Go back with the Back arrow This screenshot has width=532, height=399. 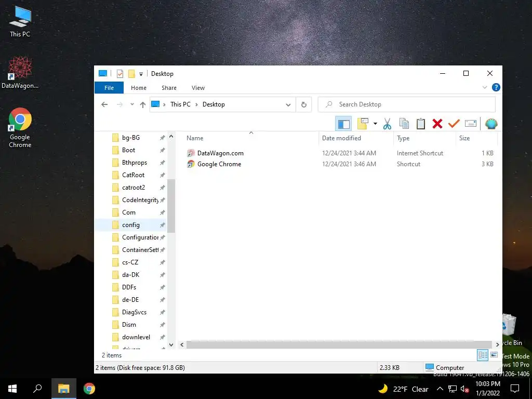104,104
